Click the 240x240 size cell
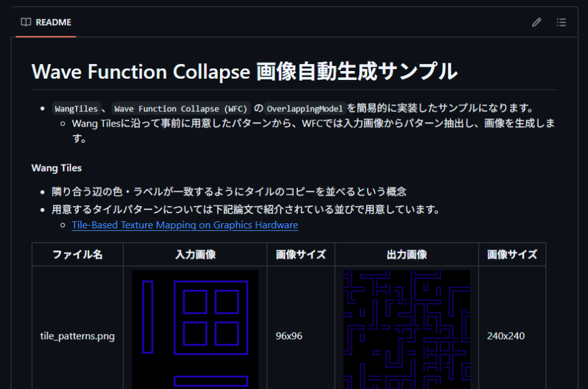The image size is (588, 389). pyautogui.click(x=506, y=336)
